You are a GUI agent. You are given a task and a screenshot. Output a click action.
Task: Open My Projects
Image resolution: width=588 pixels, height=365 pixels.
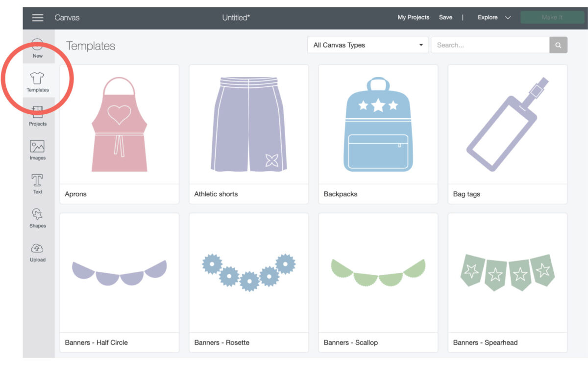point(413,17)
